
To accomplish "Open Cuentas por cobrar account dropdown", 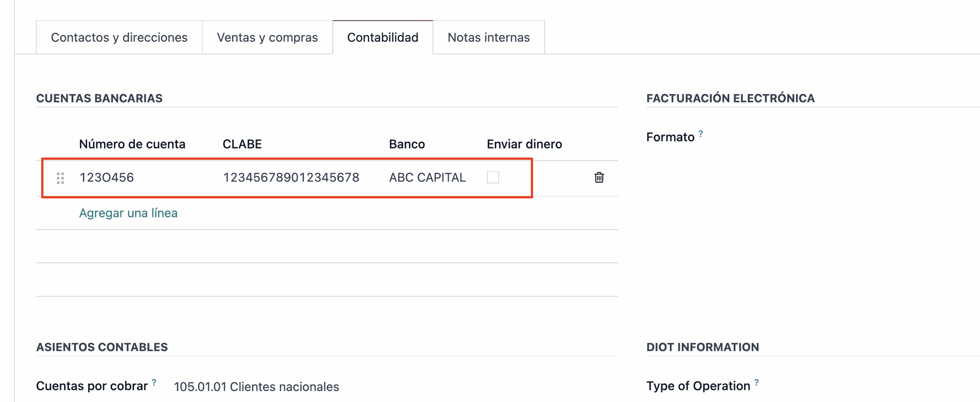I will [256, 387].
